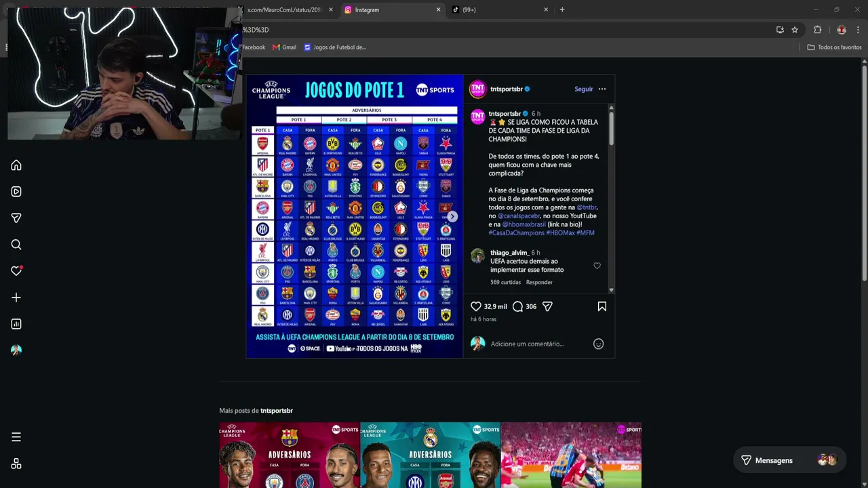Save the post with the bookmark icon
The image size is (868, 488).
tap(601, 306)
